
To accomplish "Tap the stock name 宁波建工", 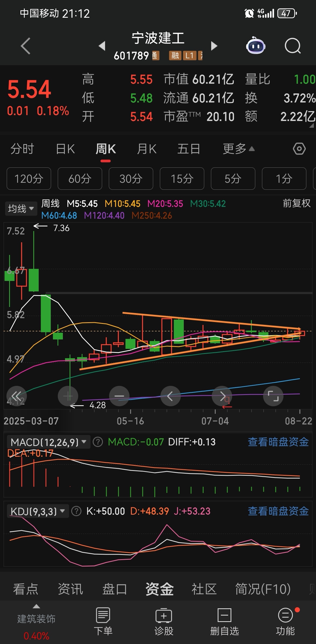I will (158, 38).
